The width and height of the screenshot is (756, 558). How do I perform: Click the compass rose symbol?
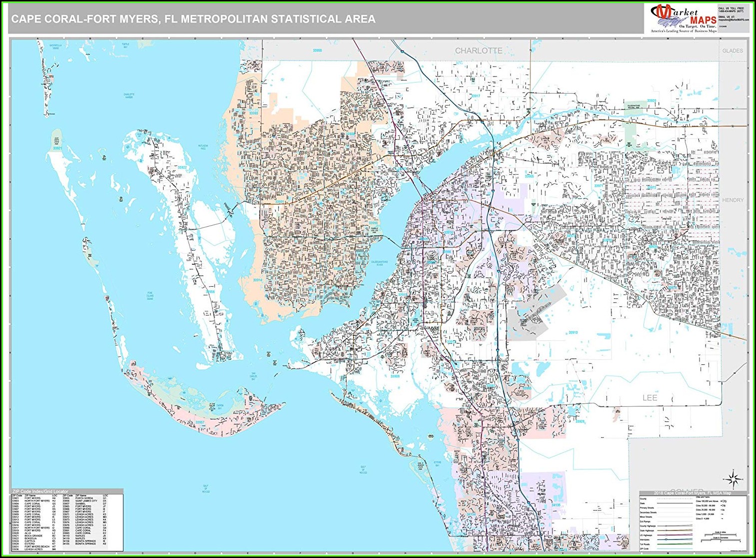point(733,479)
